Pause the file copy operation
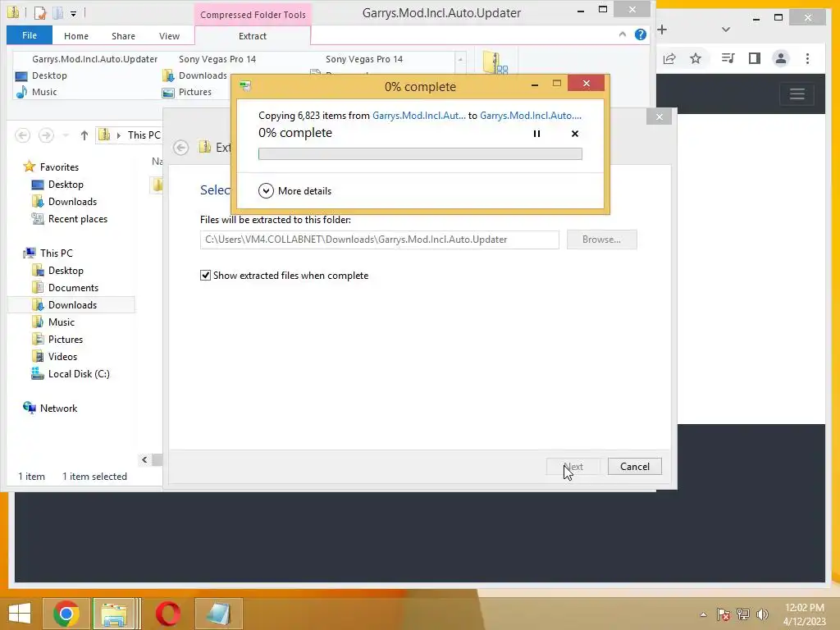The width and height of the screenshot is (840, 630). [536, 134]
